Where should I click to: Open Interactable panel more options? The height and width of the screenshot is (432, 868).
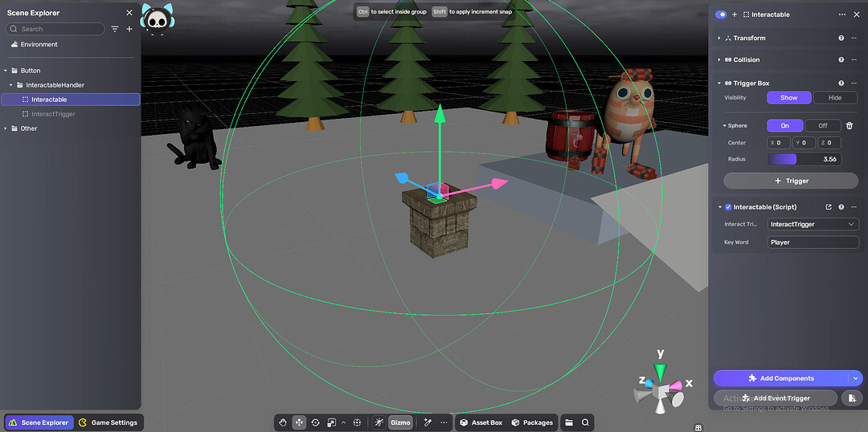(842, 14)
